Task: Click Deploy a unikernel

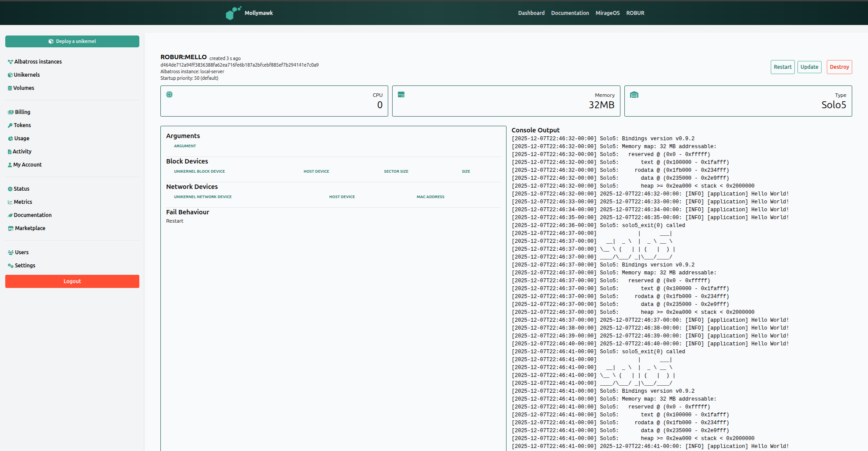Action: tap(72, 41)
